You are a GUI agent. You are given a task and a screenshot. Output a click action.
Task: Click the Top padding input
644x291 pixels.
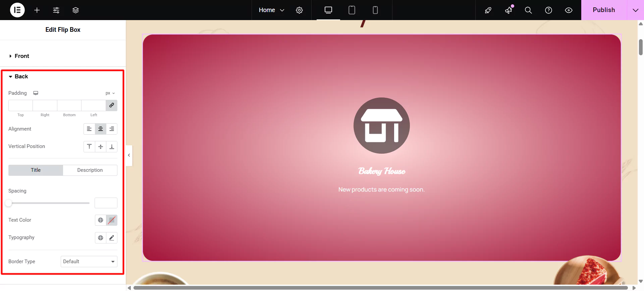coord(20,105)
